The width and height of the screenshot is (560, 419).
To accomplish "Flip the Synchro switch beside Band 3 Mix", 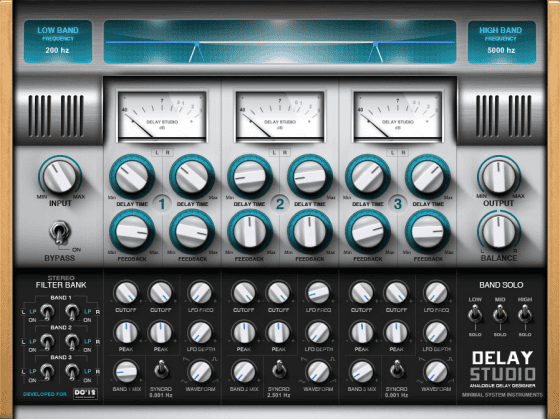I will 396,369.
